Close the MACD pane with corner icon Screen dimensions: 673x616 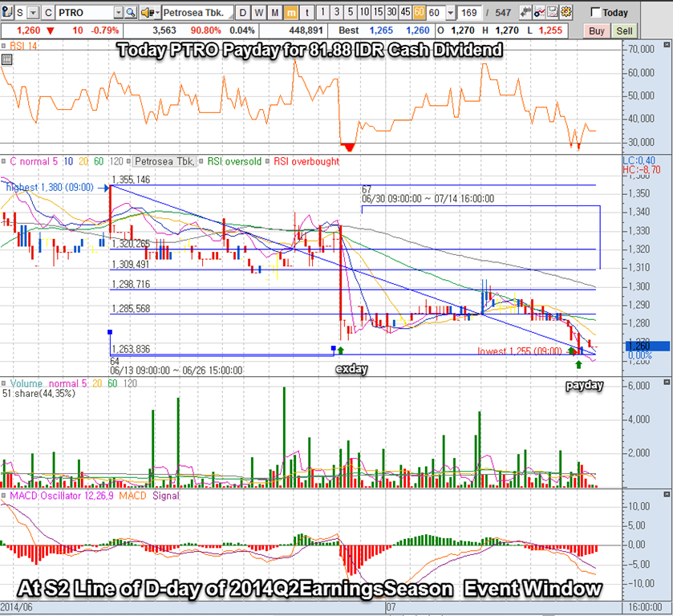[x=667, y=495]
